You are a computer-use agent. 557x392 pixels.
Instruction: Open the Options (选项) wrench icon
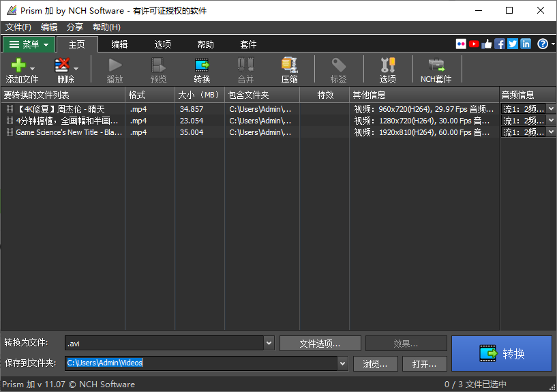coord(387,66)
